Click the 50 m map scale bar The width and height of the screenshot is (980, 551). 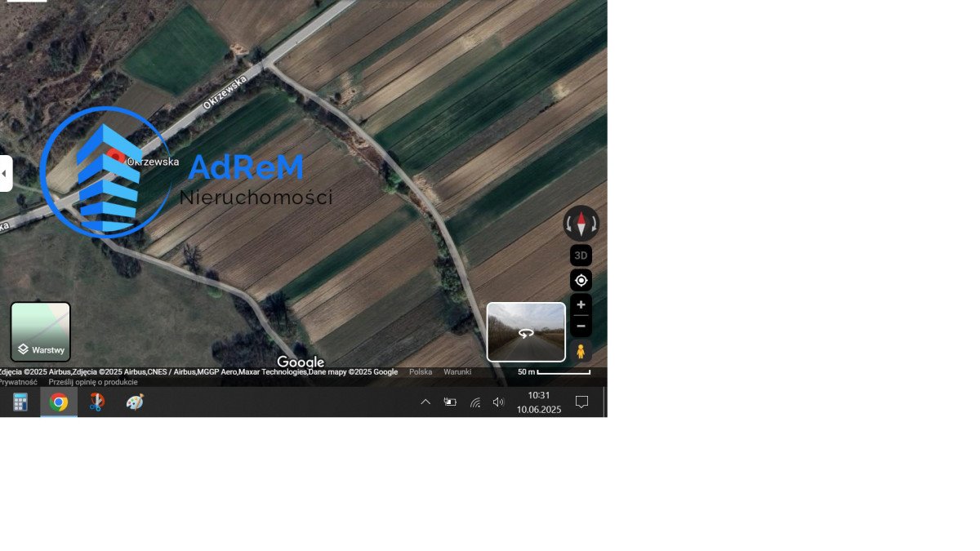(x=555, y=372)
